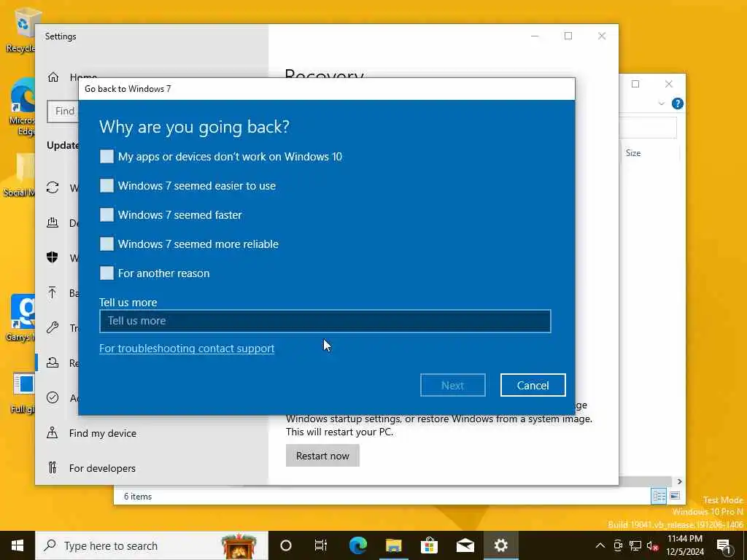
Task: Click the For developers tools icon
Action: click(x=53, y=467)
